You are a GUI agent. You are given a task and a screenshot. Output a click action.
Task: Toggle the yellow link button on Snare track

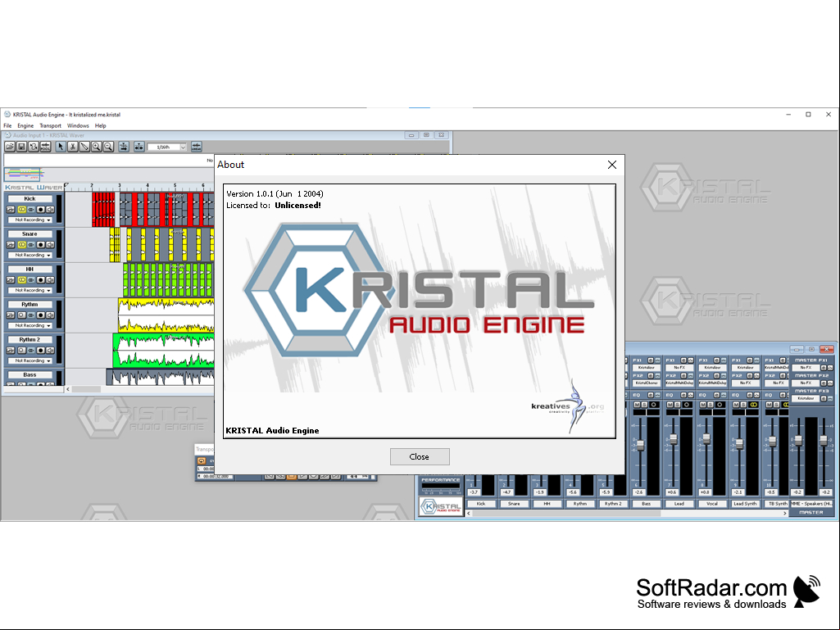[22, 245]
